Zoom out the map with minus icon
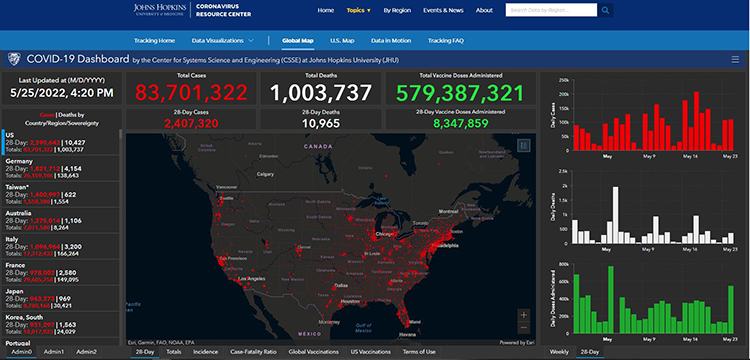The width and height of the screenshot is (750, 360). coord(524,327)
